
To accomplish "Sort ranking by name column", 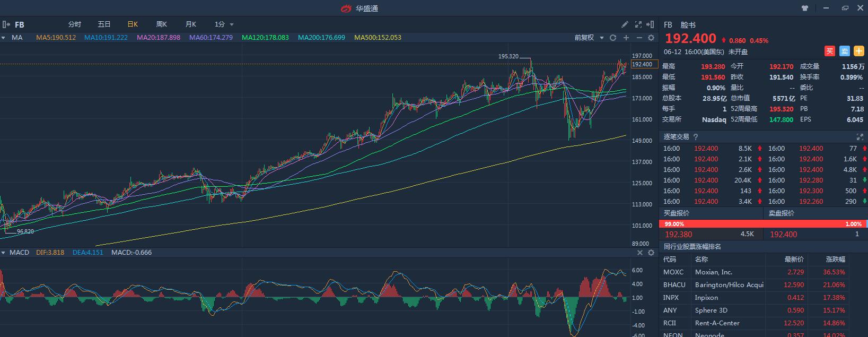I will (702, 260).
